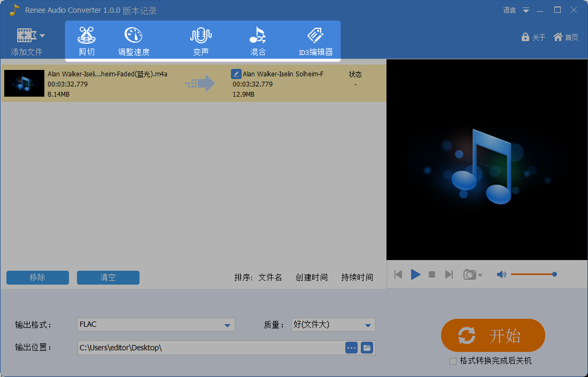Viewport: 588px width, 377px height.
Task: Go to 首页 home page
Action: 566,37
